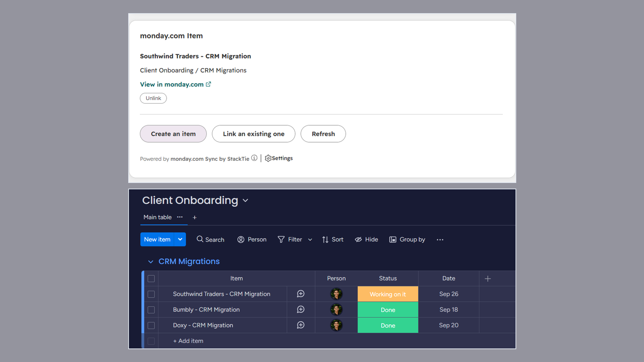Check the Bumbly row checkbox
This screenshot has width=644, height=362.
coord(151,310)
